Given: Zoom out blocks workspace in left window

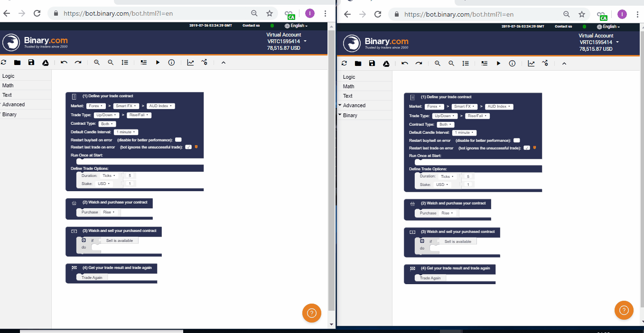Looking at the screenshot, I should point(111,63).
